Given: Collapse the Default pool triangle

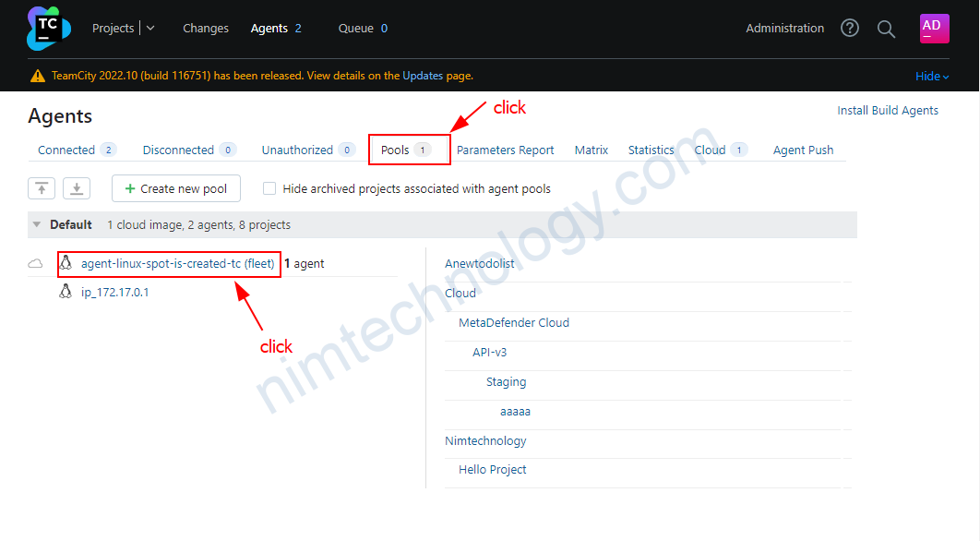Looking at the screenshot, I should click(x=37, y=224).
